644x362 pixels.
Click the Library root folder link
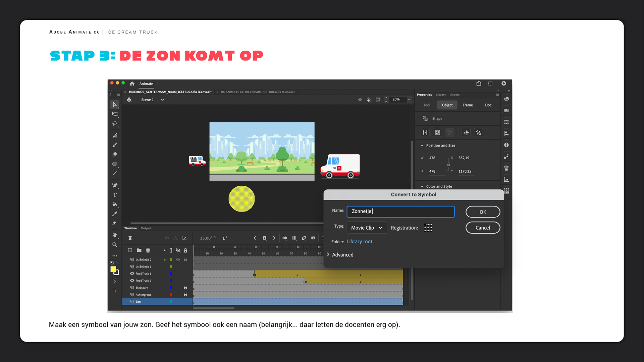coord(359,241)
